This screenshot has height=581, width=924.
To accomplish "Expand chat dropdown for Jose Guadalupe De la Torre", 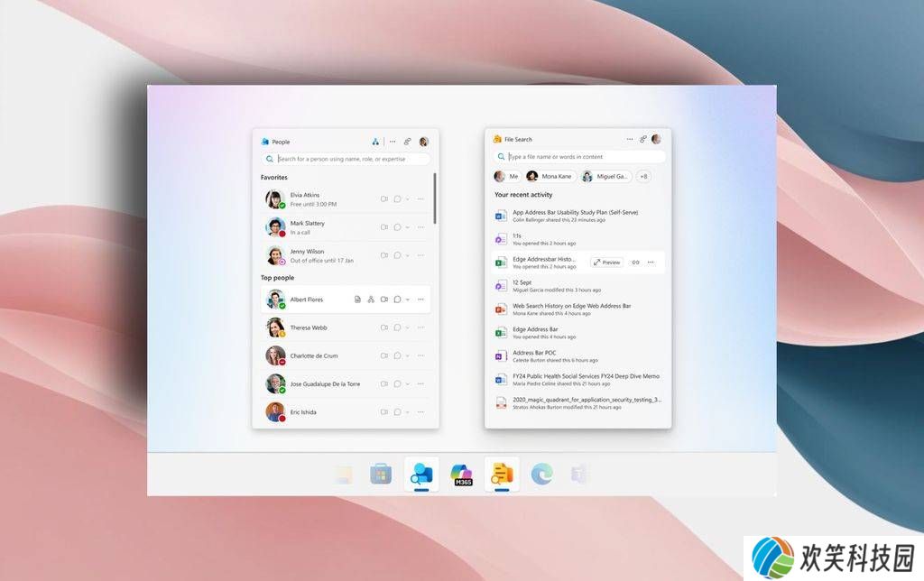I will 407,384.
